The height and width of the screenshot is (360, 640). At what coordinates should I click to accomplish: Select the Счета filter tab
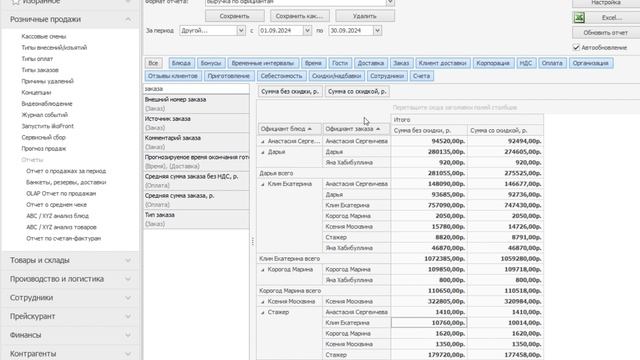pyautogui.click(x=421, y=76)
